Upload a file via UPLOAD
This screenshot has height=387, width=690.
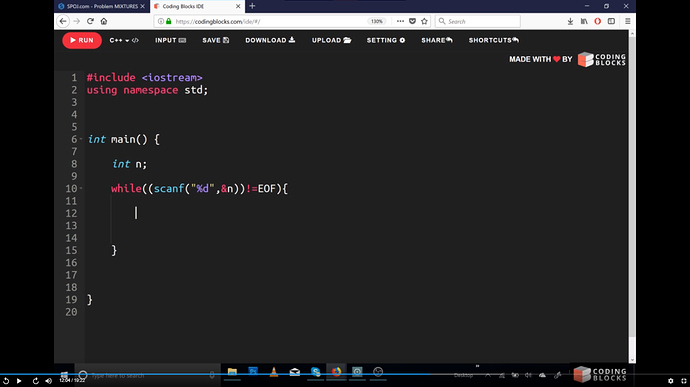coord(331,40)
